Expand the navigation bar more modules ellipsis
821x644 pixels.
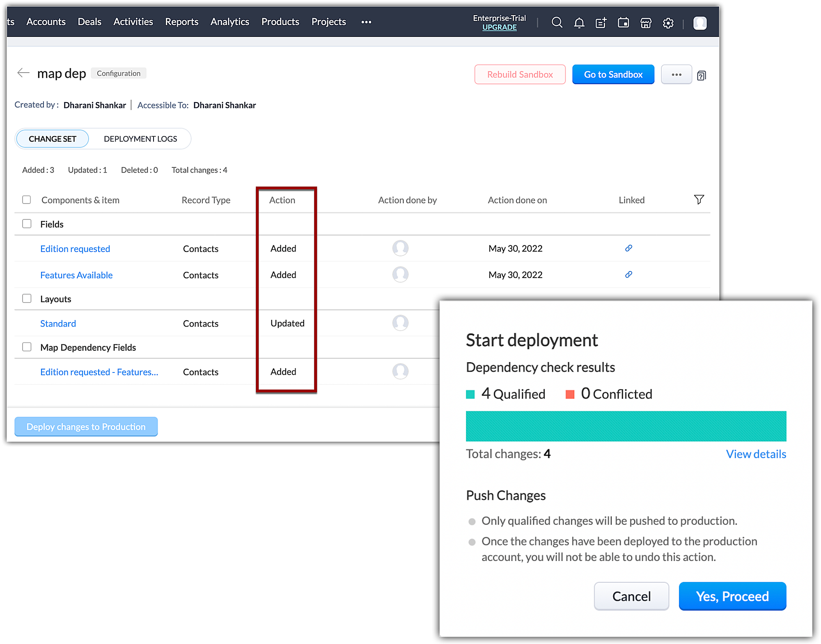(x=366, y=22)
